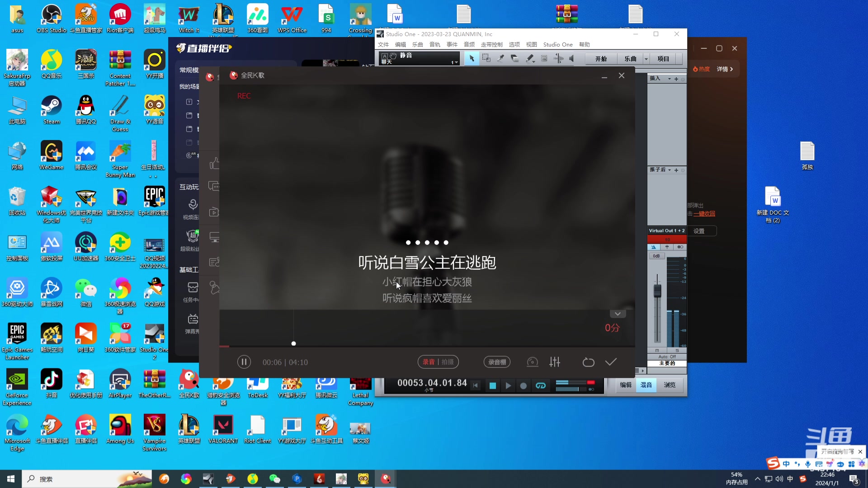Open the mixer settings icon in K-song recorder
The image size is (868, 488).
554,362
